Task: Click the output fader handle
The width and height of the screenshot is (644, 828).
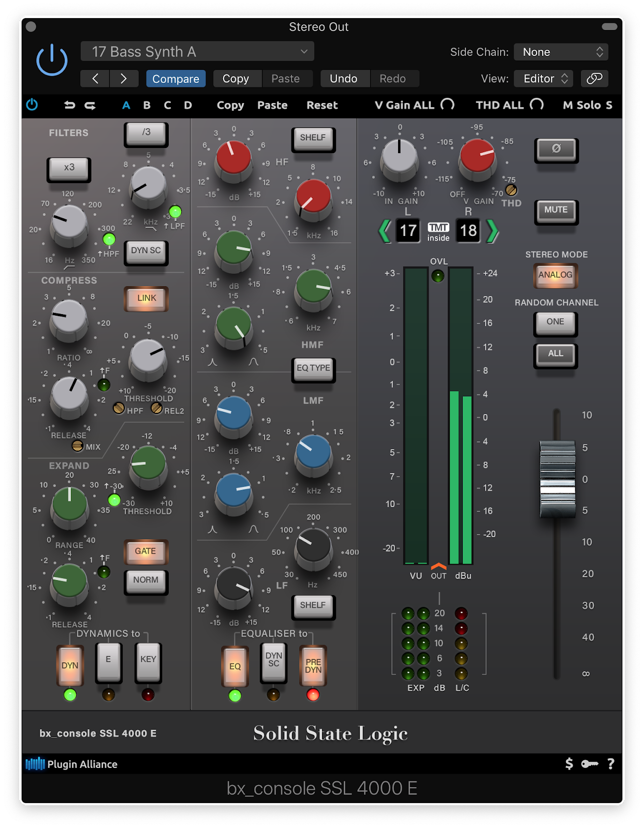Action: click(x=558, y=479)
